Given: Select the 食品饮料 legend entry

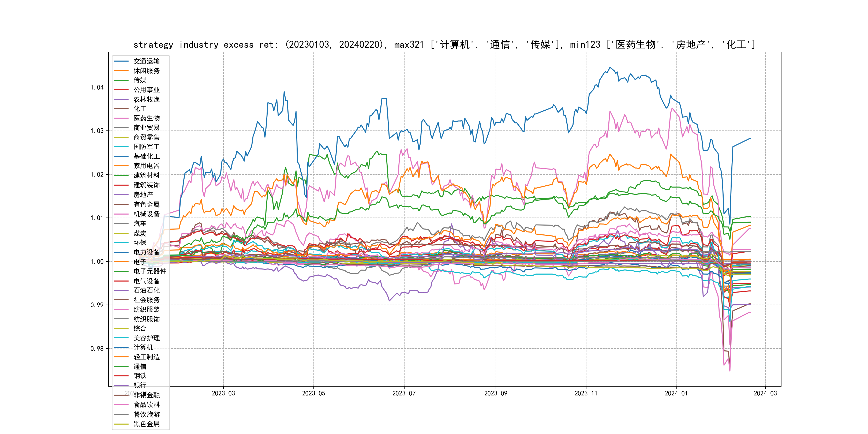Looking at the screenshot, I should point(146,405).
